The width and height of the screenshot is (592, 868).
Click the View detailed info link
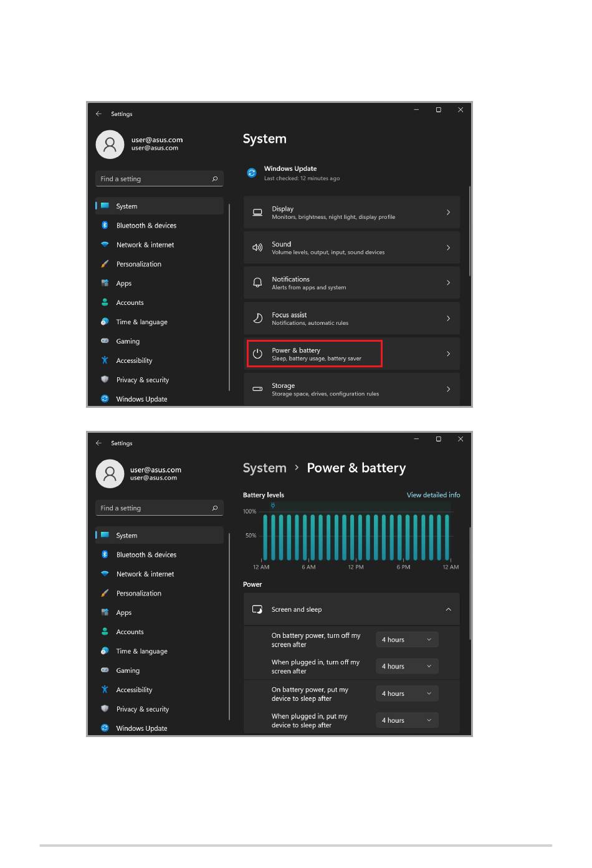(x=433, y=495)
